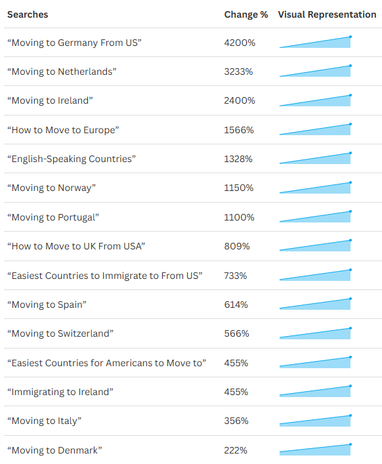Click the "Immigrating to Ireland" row text
Screen dimensions: 382x464
[x=60, y=392]
